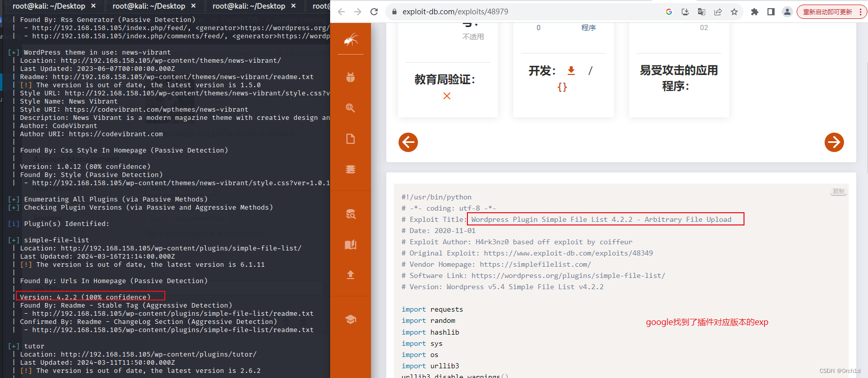Click 'import urllib3' code line
The image size is (868, 378).
click(430, 366)
